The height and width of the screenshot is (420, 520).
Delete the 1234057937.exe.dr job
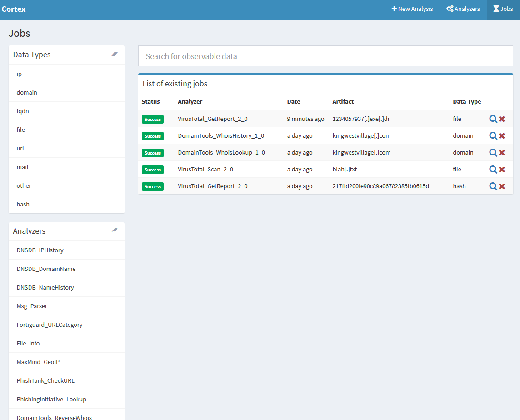point(502,119)
